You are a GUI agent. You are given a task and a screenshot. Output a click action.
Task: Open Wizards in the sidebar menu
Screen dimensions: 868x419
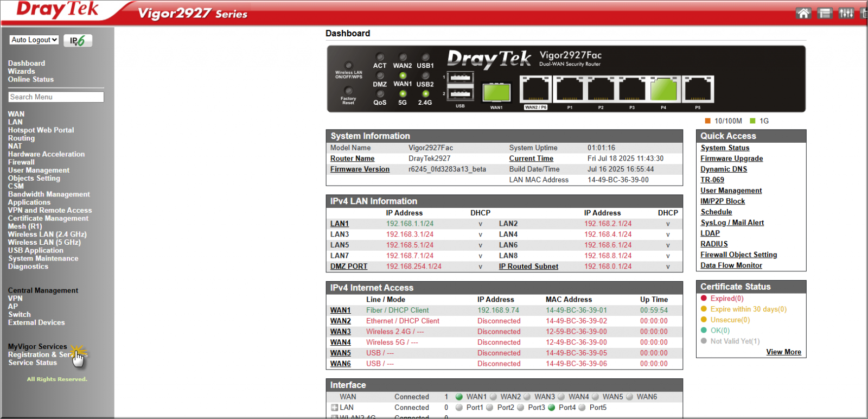[x=21, y=72]
